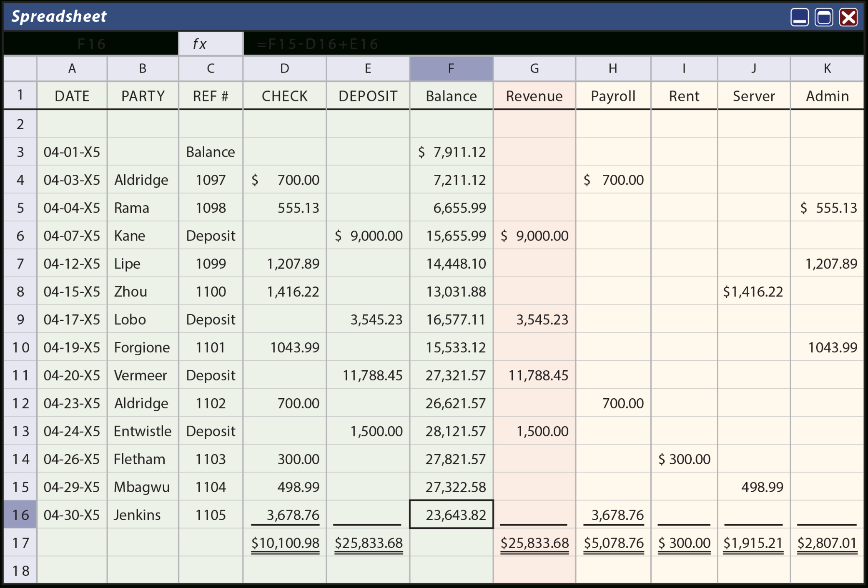Image resolution: width=868 pixels, height=588 pixels.
Task: Select row 16 header
Action: click(20, 515)
